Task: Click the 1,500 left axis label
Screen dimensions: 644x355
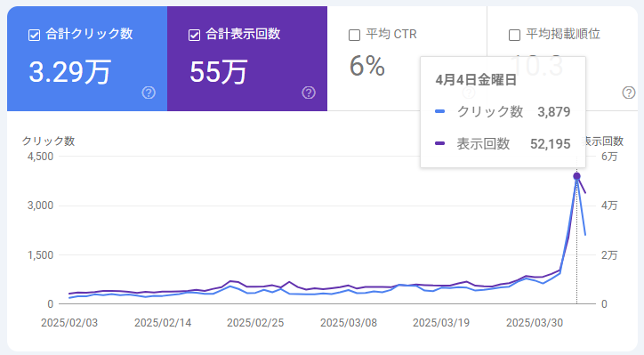Action: (40, 255)
